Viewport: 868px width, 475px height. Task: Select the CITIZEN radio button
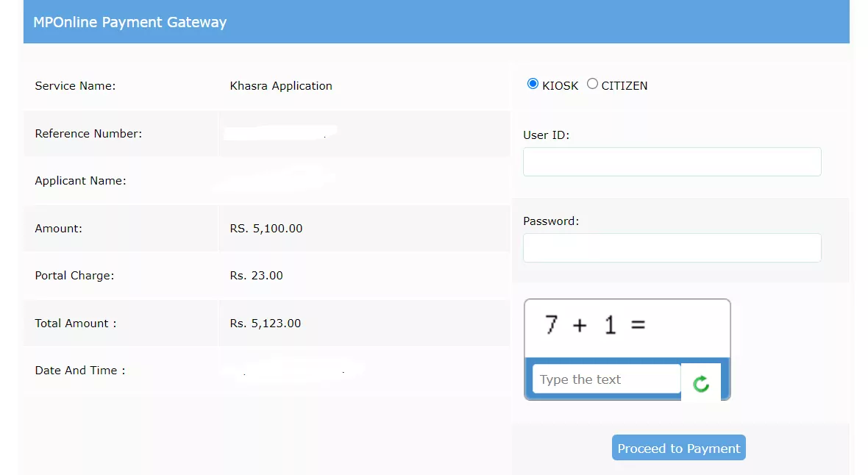click(x=592, y=84)
